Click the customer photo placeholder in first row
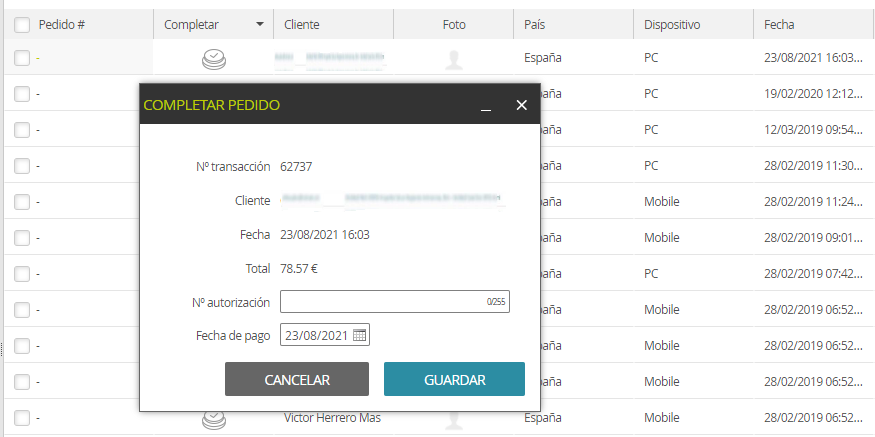 pyautogui.click(x=454, y=59)
